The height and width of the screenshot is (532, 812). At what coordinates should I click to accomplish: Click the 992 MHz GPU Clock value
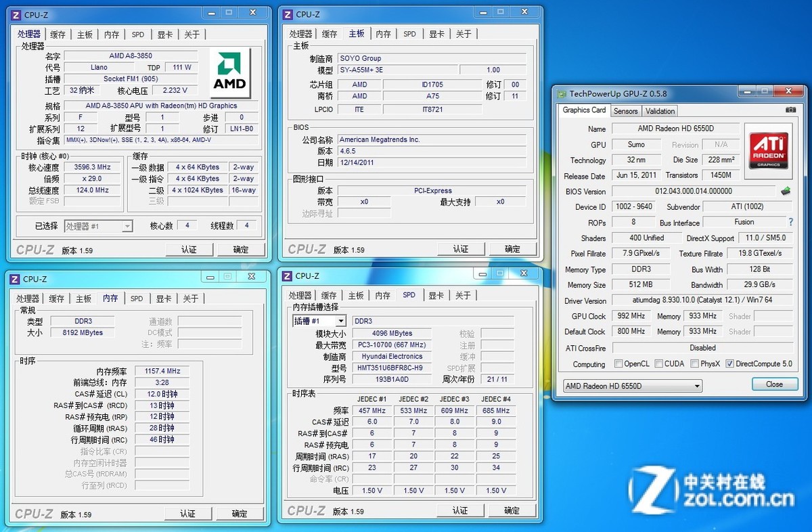pos(631,316)
